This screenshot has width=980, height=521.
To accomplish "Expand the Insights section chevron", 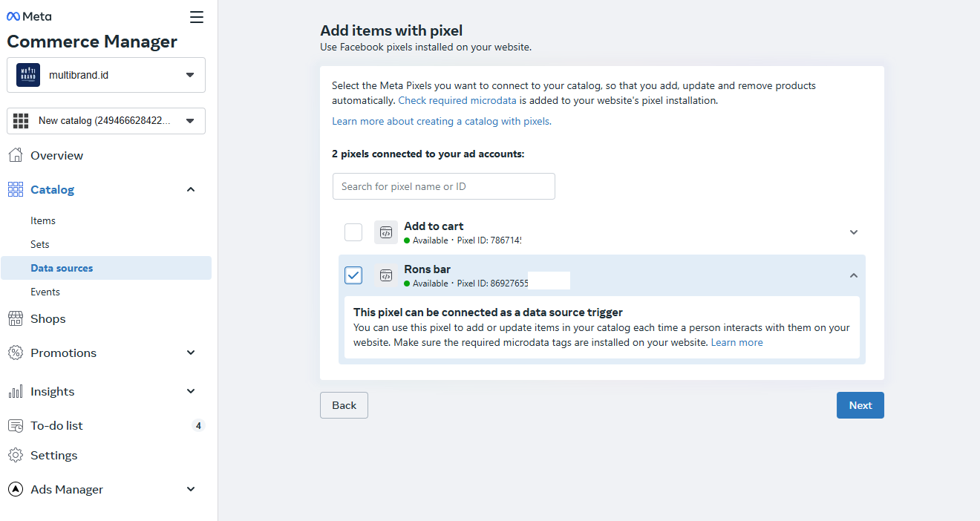I will click(191, 392).
